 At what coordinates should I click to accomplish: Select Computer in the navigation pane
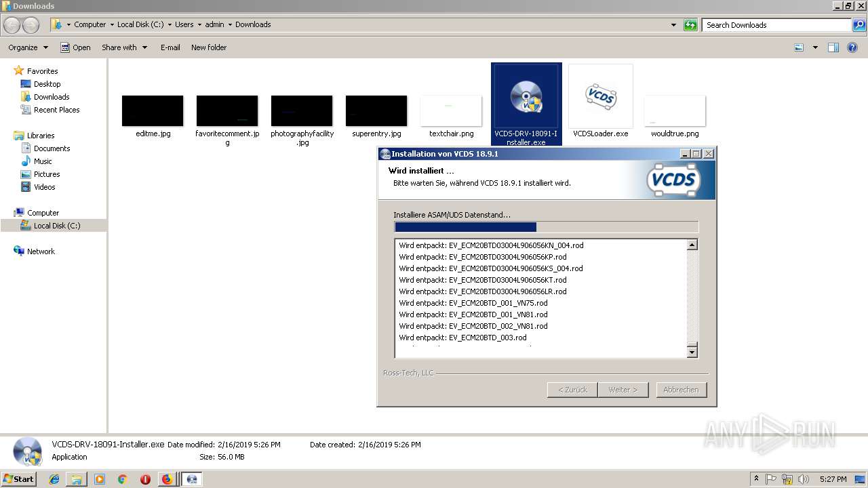point(43,213)
